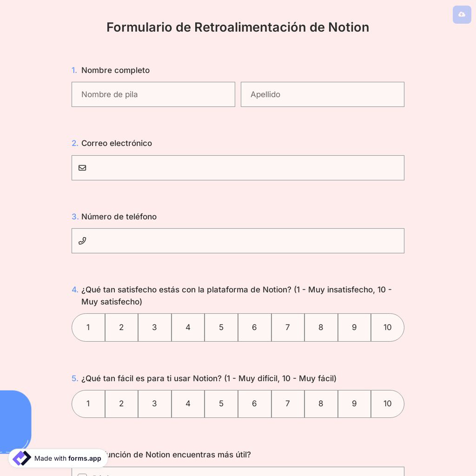Select rating 7 for the ease question
The image size is (476, 476).
pyautogui.click(x=288, y=404)
